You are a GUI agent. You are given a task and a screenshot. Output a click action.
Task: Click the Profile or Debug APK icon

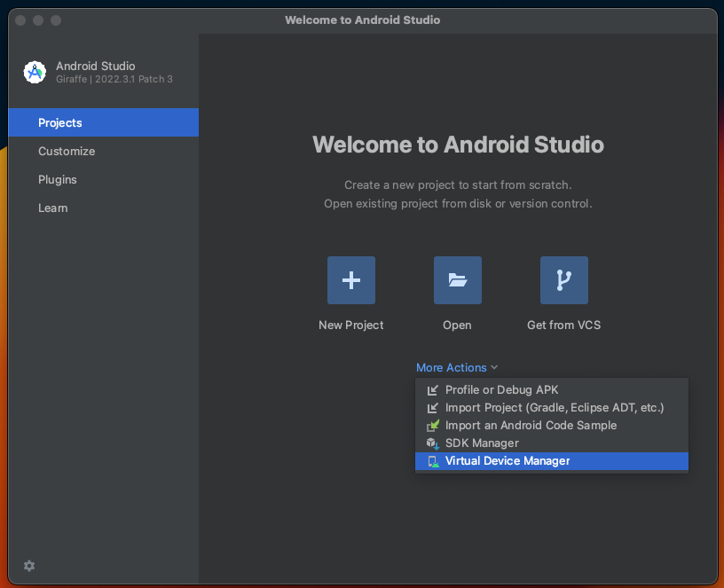tap(433, 390)
